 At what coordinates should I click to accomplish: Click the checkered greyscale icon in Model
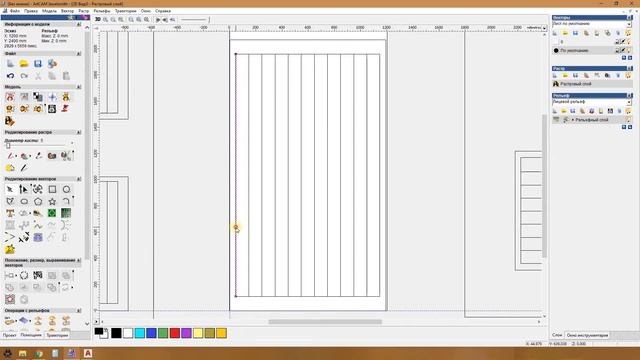tap(38, 97)
